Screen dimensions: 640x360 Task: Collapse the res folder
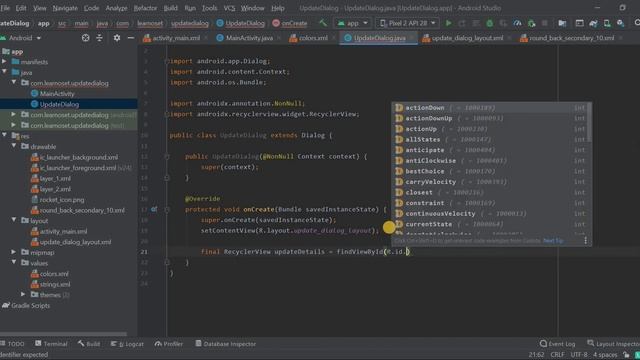click(4, 135)
